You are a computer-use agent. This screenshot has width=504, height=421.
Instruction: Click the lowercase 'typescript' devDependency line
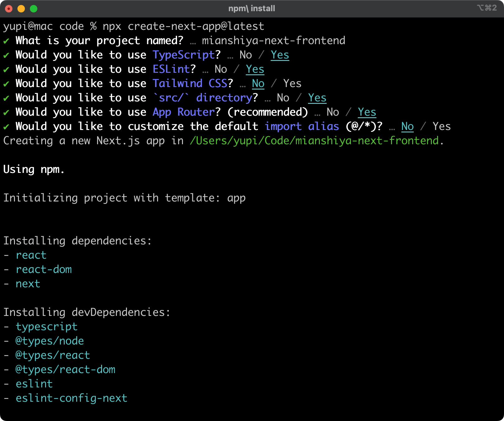(47, 327)
